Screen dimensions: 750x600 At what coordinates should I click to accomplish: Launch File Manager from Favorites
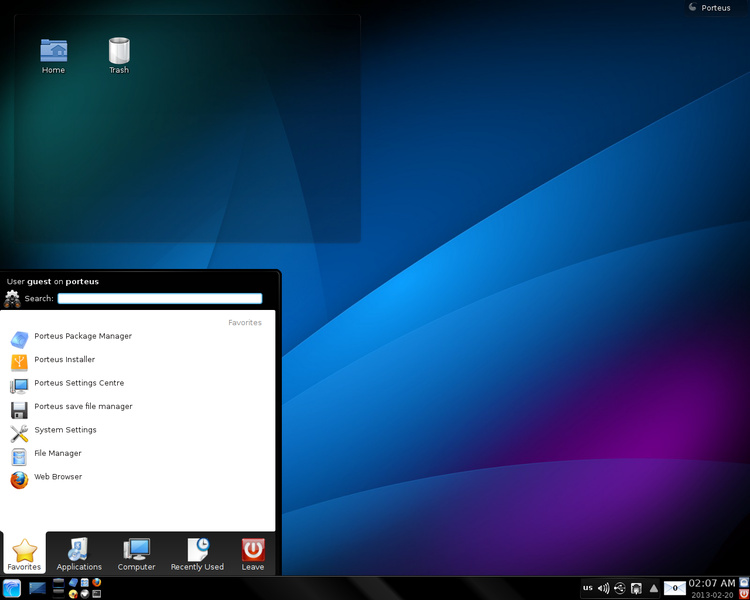coord(137,456)
